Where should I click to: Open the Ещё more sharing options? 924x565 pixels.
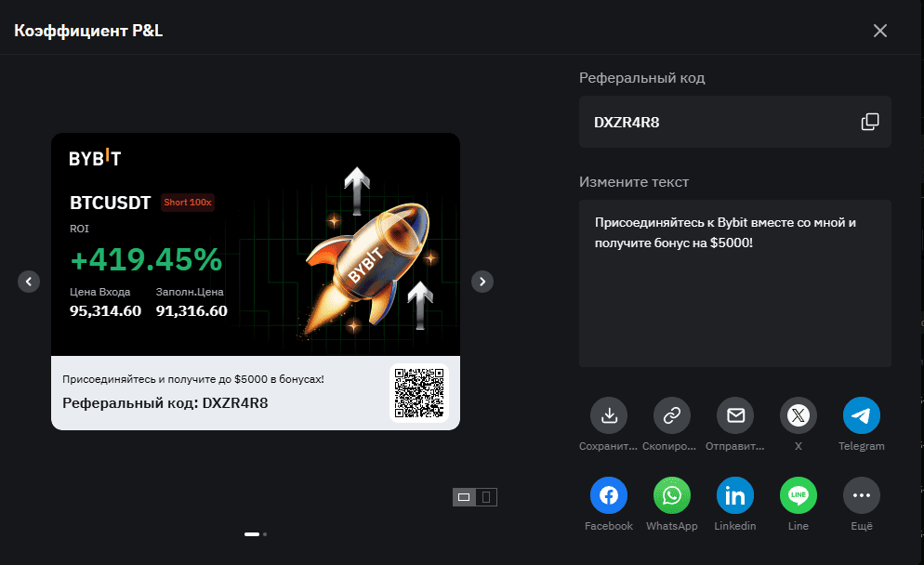[862, 496]
